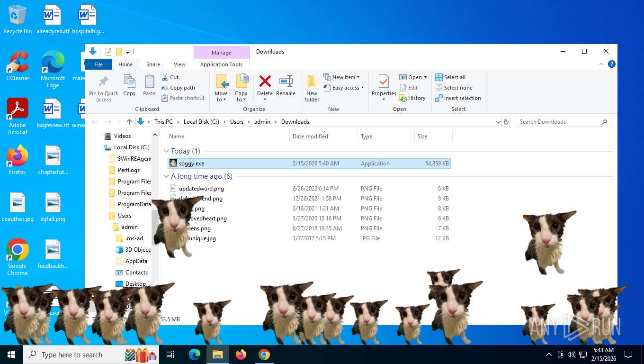
Task: Open Move to dropdown
Action: pyautogui.click(x=221, y=97)
